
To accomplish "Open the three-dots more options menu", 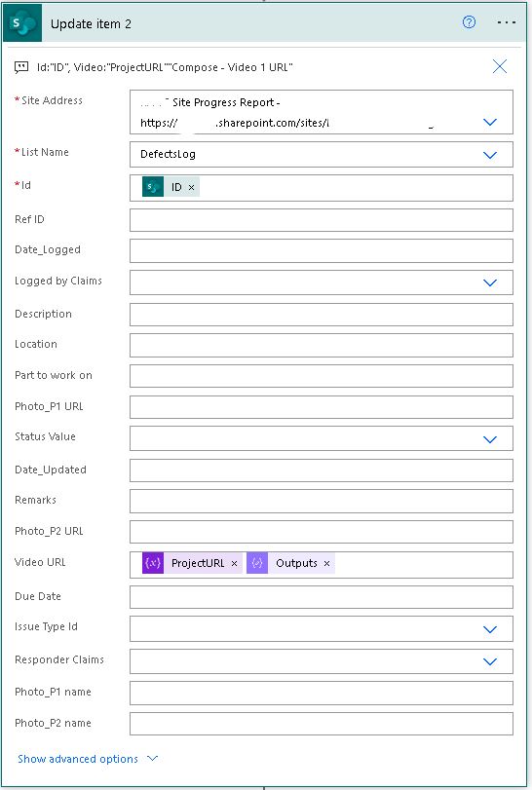I will (x=507, y=22).
